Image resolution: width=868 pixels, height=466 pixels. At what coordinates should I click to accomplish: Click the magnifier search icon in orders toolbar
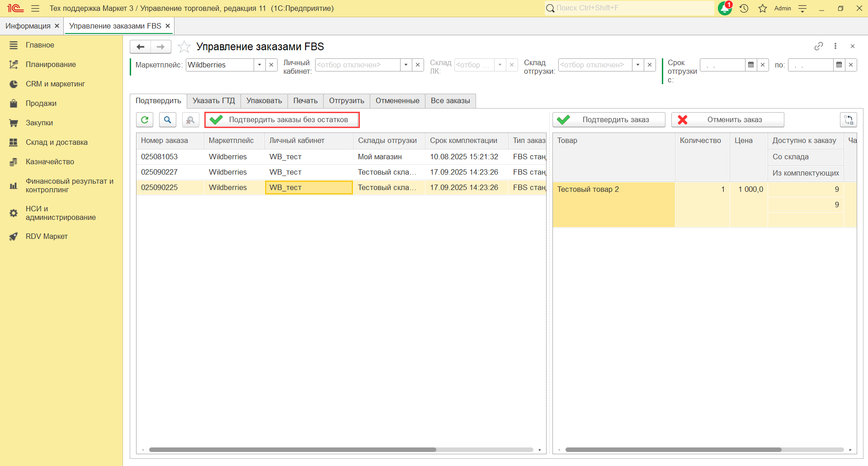pyautogui.click(x=168, y=120)
